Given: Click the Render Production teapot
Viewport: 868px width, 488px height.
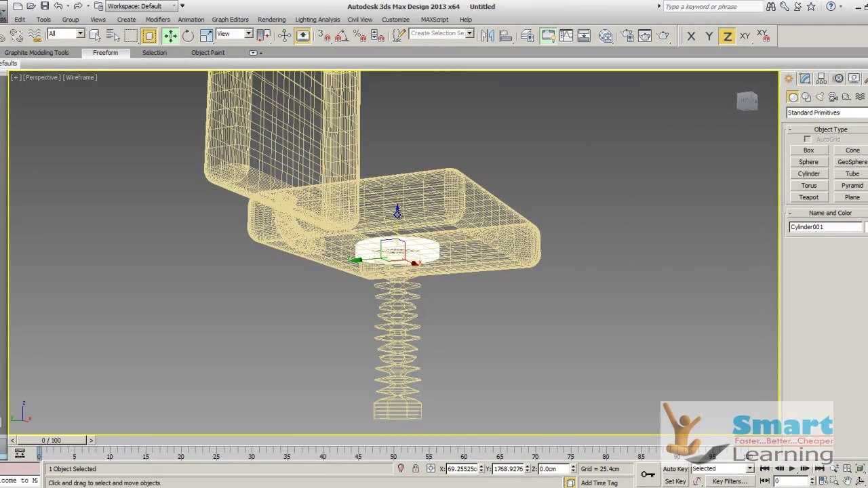Looking at the screenshot, I should coord(663,36).
